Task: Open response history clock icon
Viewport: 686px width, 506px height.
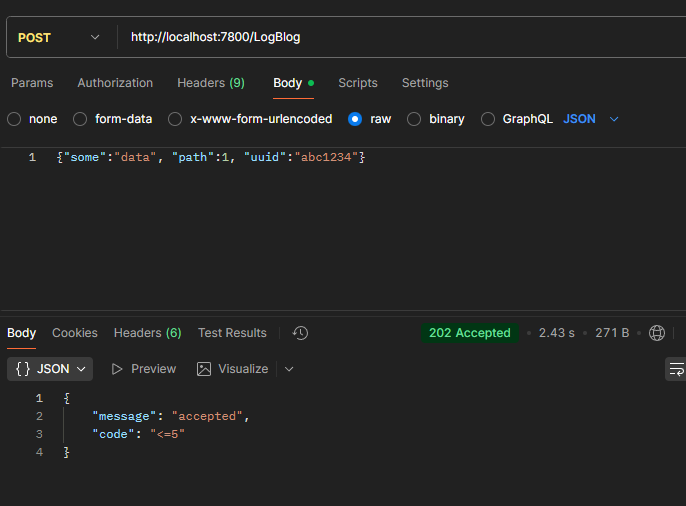Action: (x=300, y=333)
